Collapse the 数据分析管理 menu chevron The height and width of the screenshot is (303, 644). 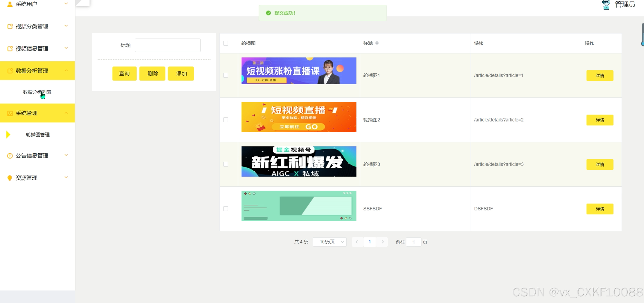(66, 70)
